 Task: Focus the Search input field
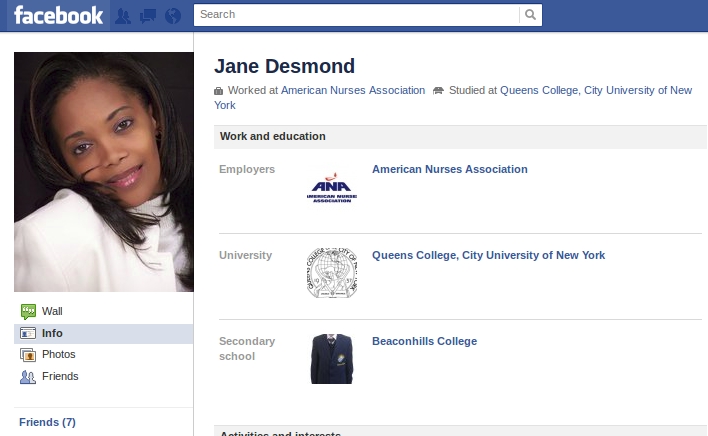pos(357,15)
